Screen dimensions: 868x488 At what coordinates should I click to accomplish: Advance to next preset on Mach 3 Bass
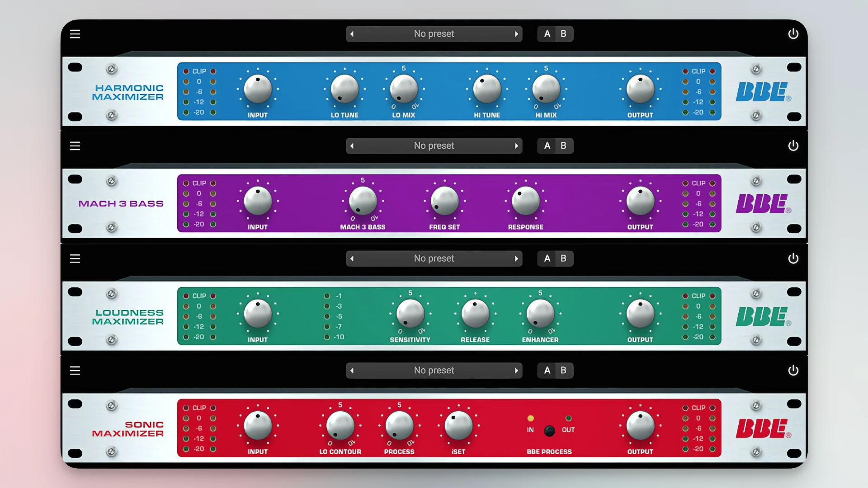517,145
